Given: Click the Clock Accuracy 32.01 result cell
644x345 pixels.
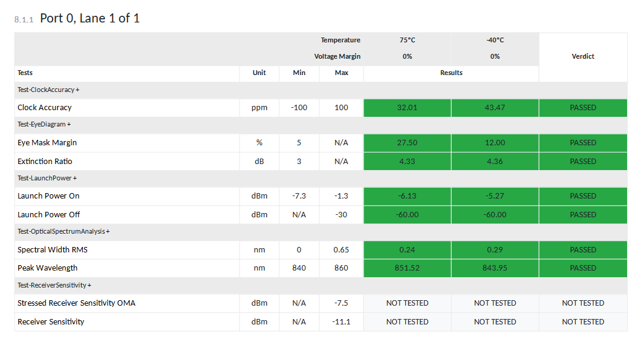Looking at the screenshot, I should tap(407, 108).
